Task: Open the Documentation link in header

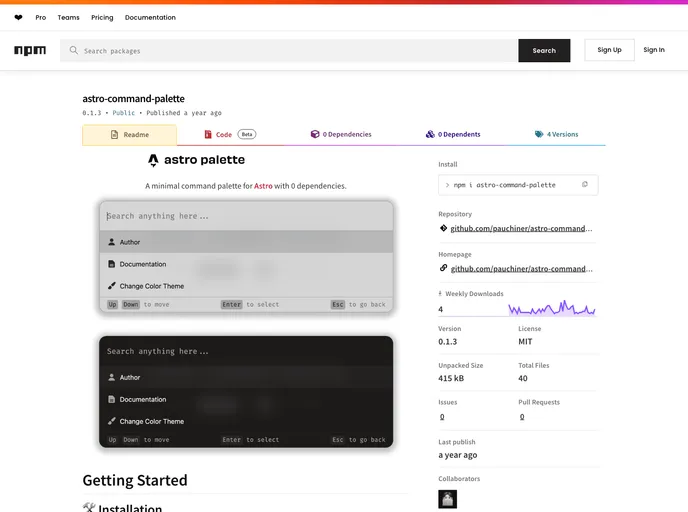Action: point(150,18)
